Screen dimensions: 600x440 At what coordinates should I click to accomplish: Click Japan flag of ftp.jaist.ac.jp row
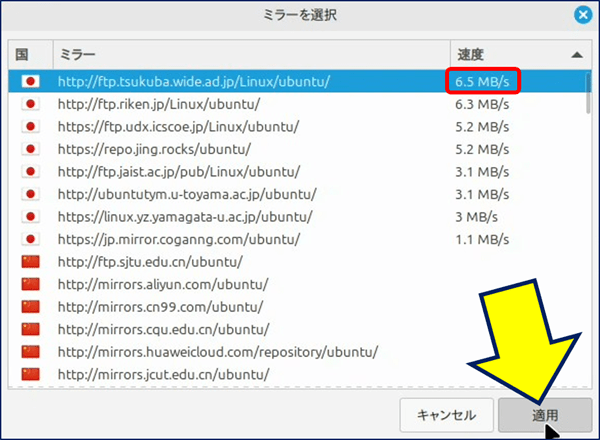point(31,172)
